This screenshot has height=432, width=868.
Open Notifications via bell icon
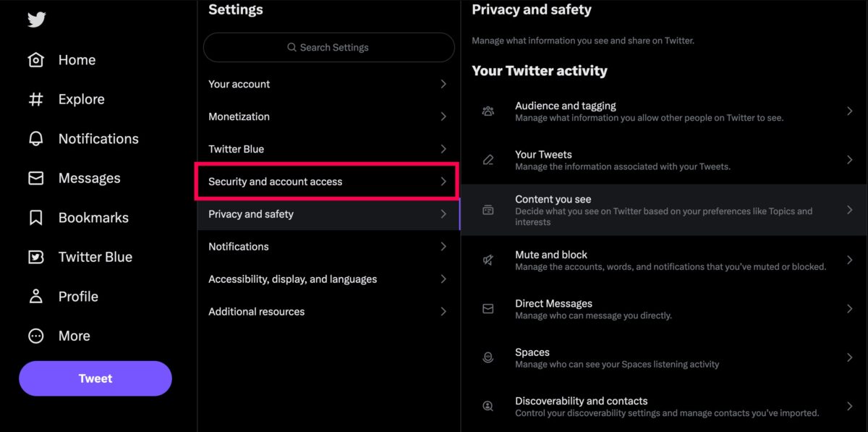tap(36, 139)
